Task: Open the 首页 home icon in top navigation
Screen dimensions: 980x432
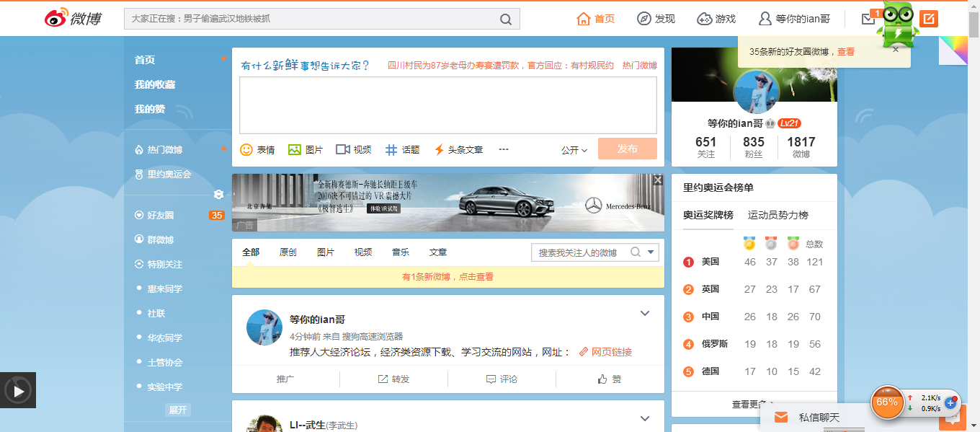Action: tap(584, 19)
